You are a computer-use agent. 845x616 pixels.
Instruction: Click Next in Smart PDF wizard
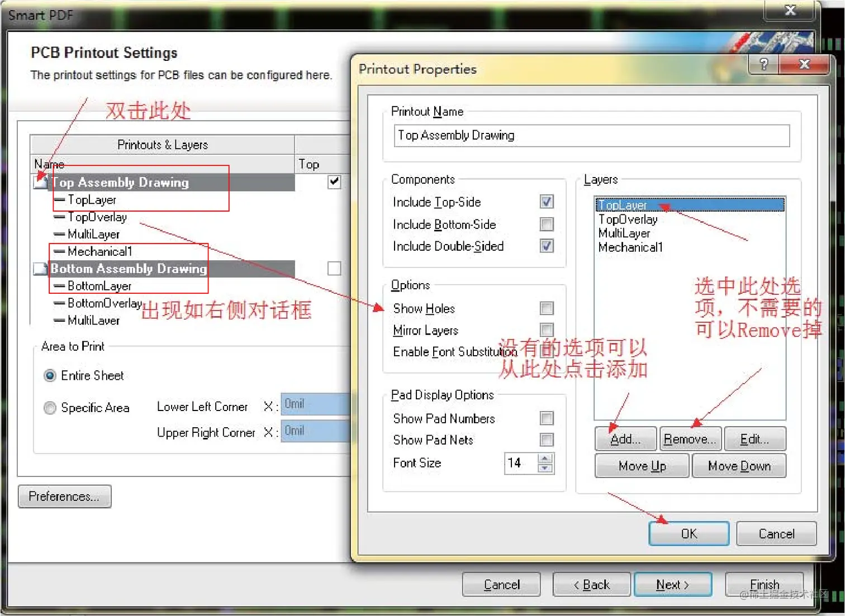[x=673, y=585]
